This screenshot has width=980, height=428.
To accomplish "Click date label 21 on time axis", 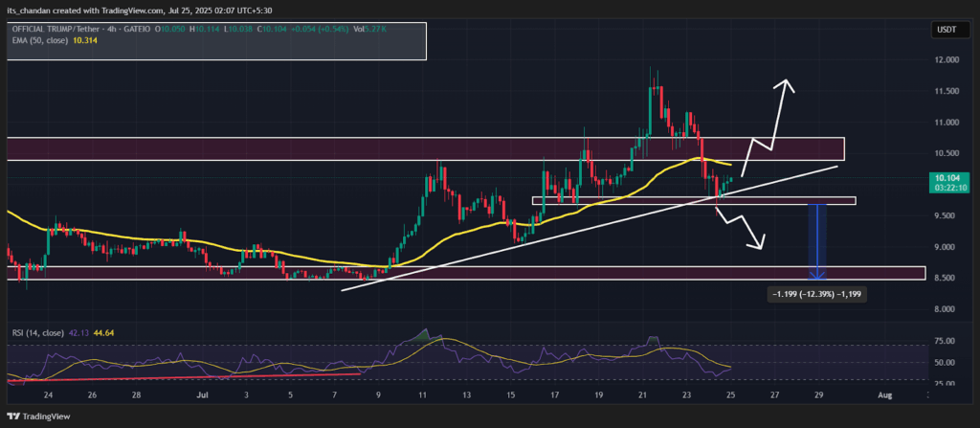I will click(642, 395).
